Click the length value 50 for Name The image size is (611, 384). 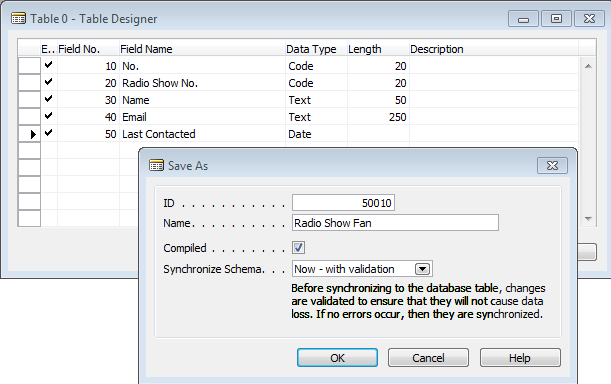click(378, 100)
